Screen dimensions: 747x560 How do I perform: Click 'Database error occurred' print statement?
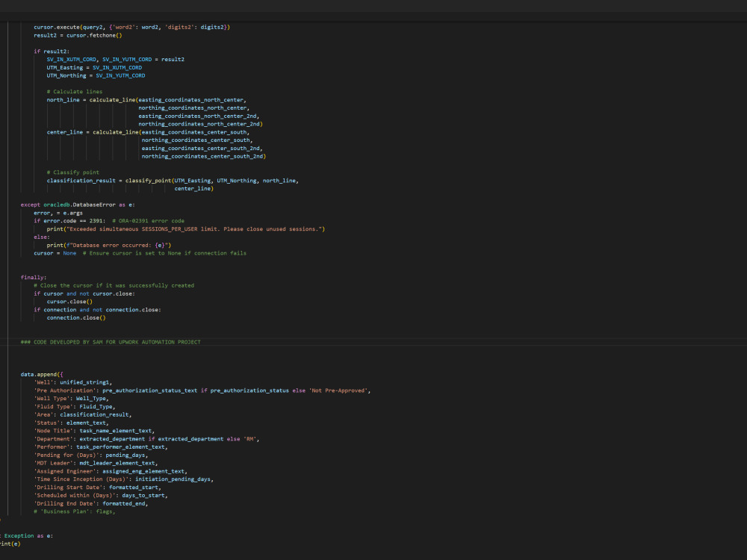(108, 245)
